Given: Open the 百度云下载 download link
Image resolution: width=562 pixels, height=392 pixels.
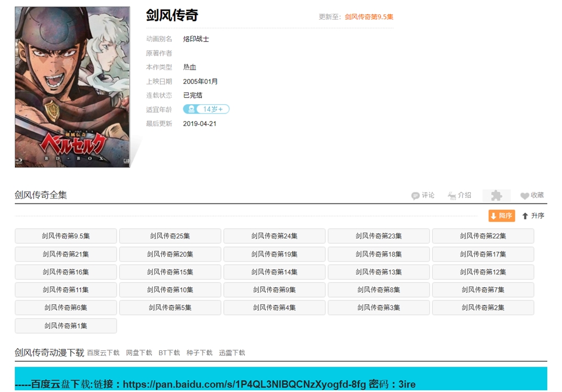Looking at the screenshot, I should [x=103, y=353].
